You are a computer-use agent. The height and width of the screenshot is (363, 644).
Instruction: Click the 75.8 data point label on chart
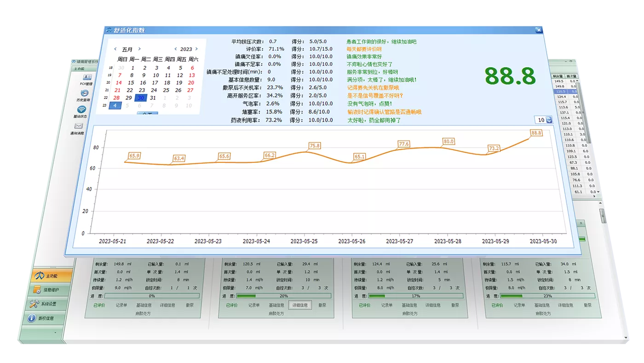click(315, 145)
